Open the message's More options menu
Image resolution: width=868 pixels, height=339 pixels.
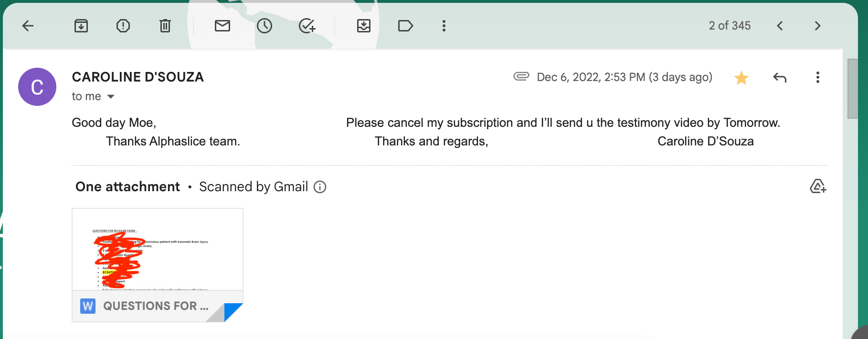click(x=818, y=78)
